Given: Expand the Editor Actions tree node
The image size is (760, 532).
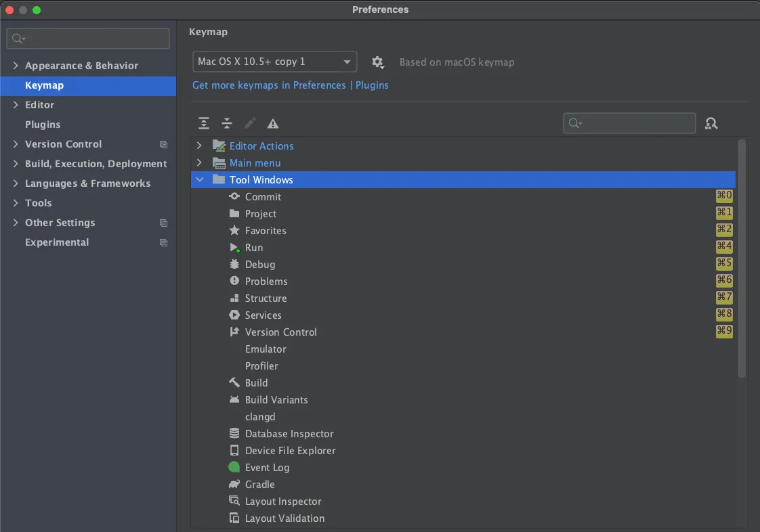Looking at the screenshot, I should tap(199, 146).
